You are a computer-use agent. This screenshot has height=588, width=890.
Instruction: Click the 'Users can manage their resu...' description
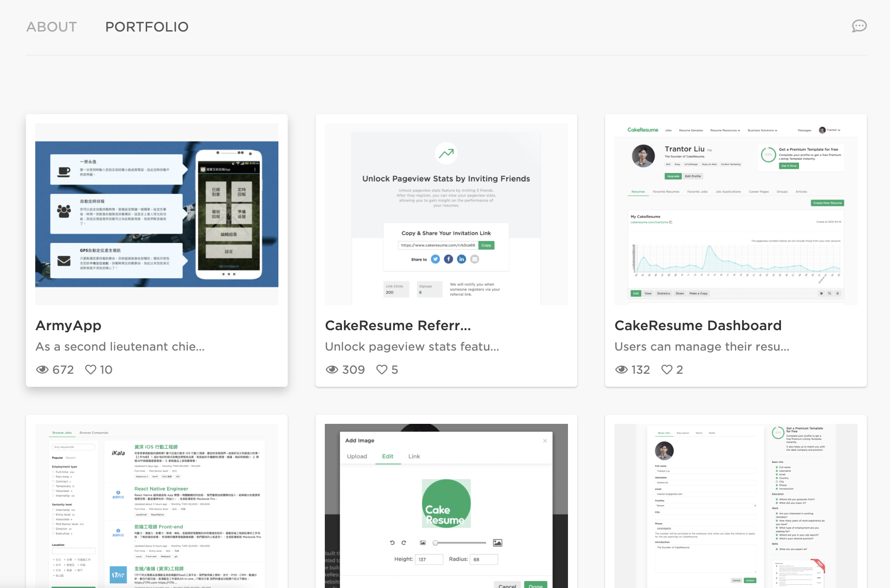702,347
